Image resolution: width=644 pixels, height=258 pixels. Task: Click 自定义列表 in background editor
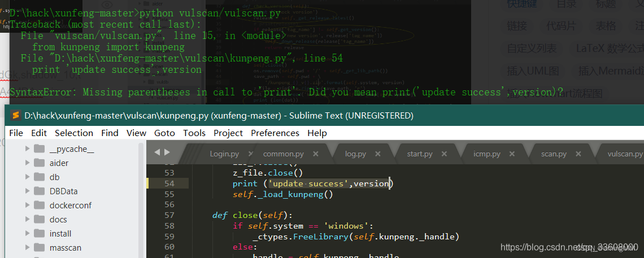tap(532, 49)
